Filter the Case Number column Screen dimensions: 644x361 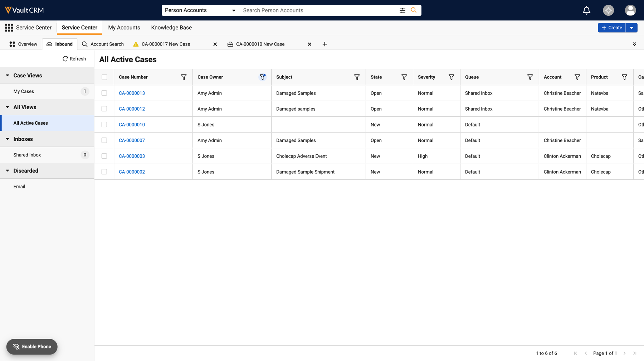(184, 77)
